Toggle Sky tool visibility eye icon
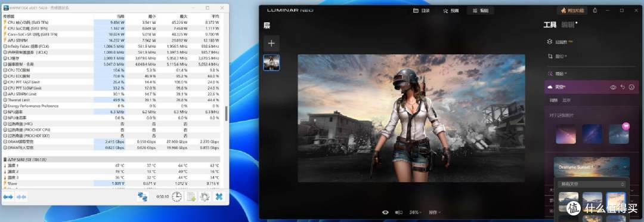The image size is (644, 222). tap(613, 87)
